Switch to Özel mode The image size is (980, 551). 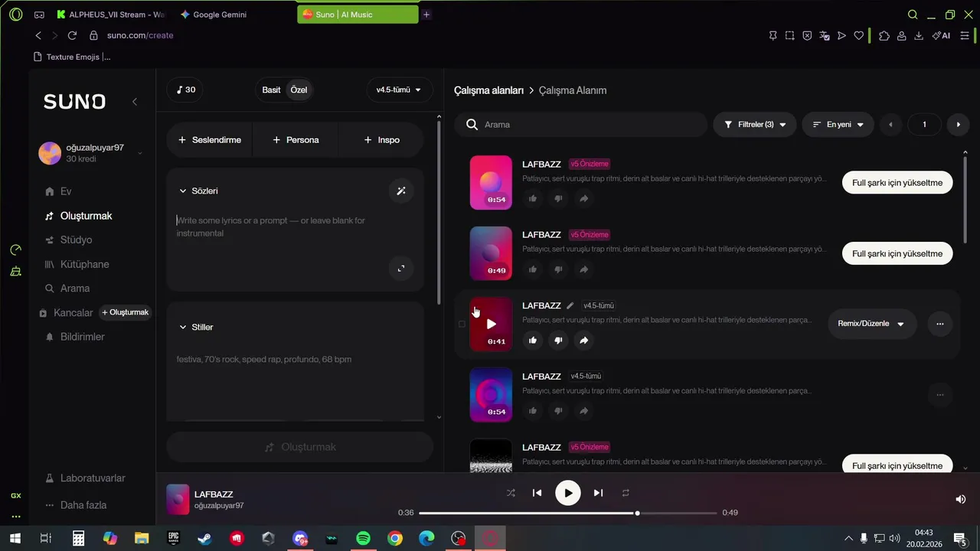tap(299, 90)
